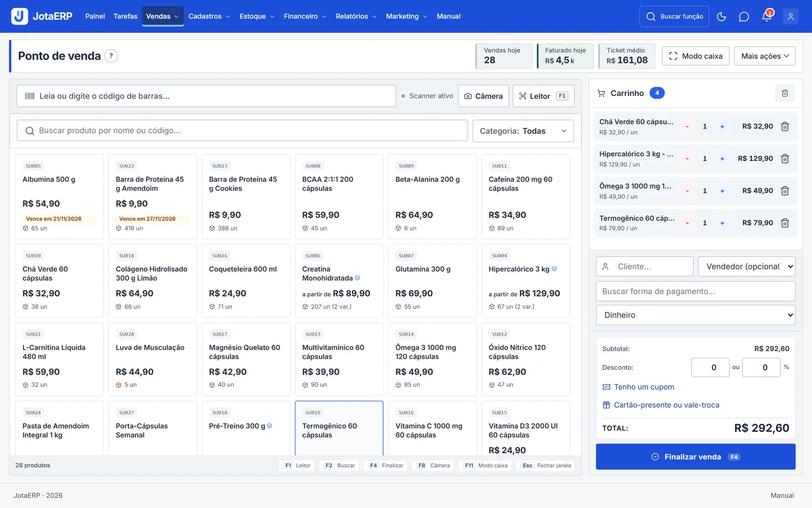Open the Financeiro menu

305,16
